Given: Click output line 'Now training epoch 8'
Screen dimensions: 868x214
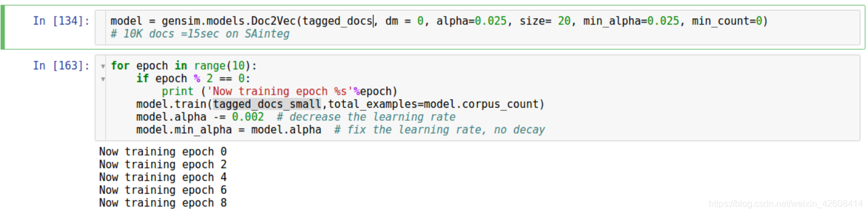Looking at the screenshot, I should click(x=163, y=203).
